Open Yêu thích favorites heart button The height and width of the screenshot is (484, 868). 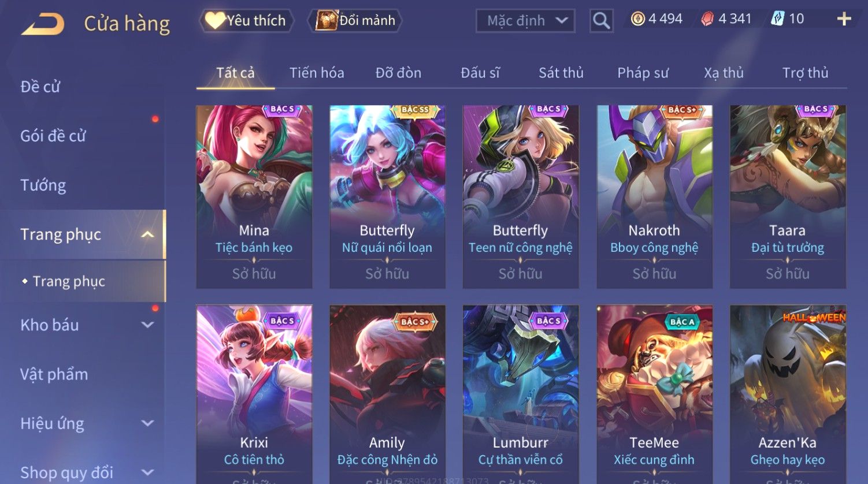click(x=247, y=21)
